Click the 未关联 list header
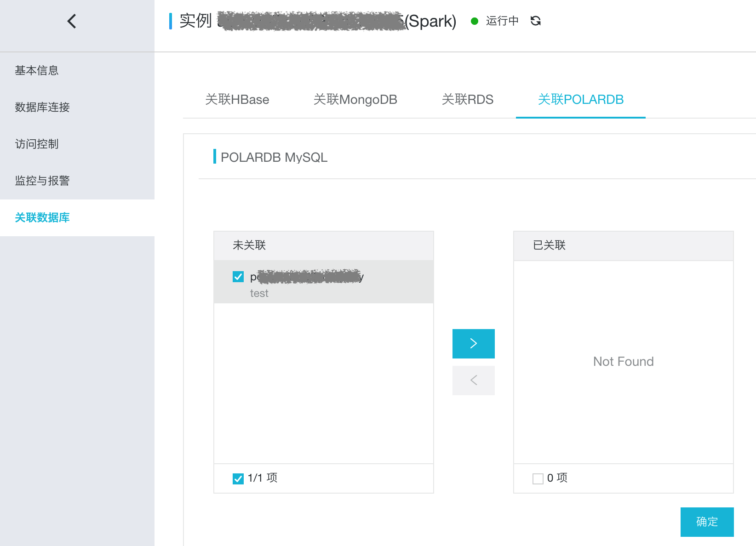The width and height of the screenshot is (756, 546). pos(324,245)
